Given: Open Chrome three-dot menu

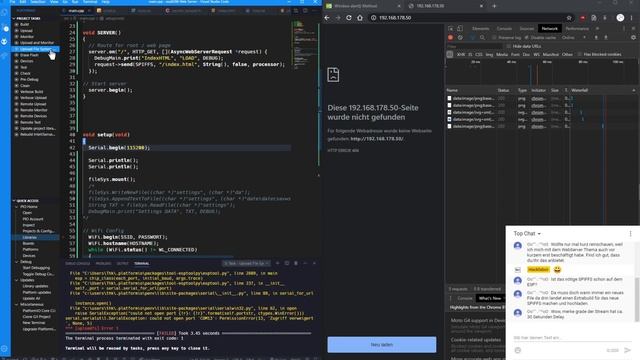Looking at the screenshot, I should [x=632, y=18].
